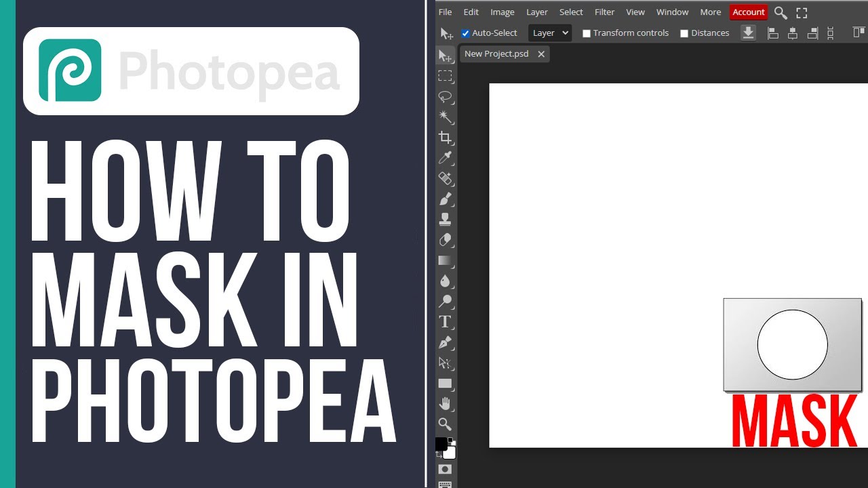Select the Crop tool

tap(445, 138)
